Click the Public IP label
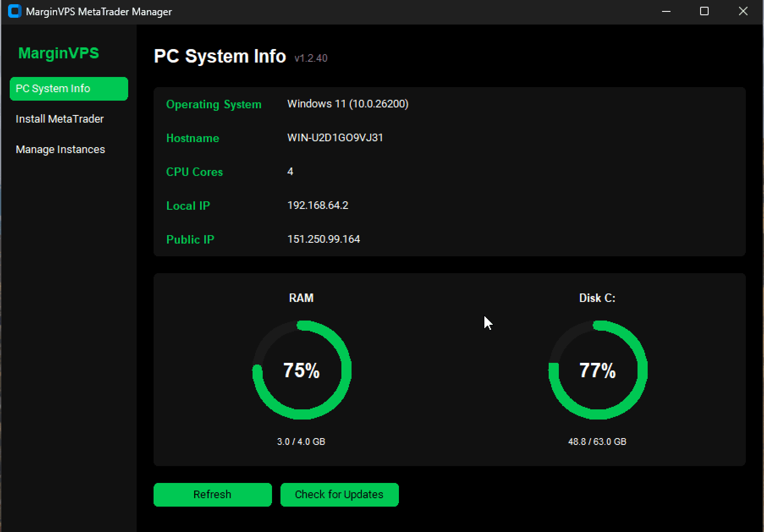This screenshot has width=764, height=532. point(190,240)
